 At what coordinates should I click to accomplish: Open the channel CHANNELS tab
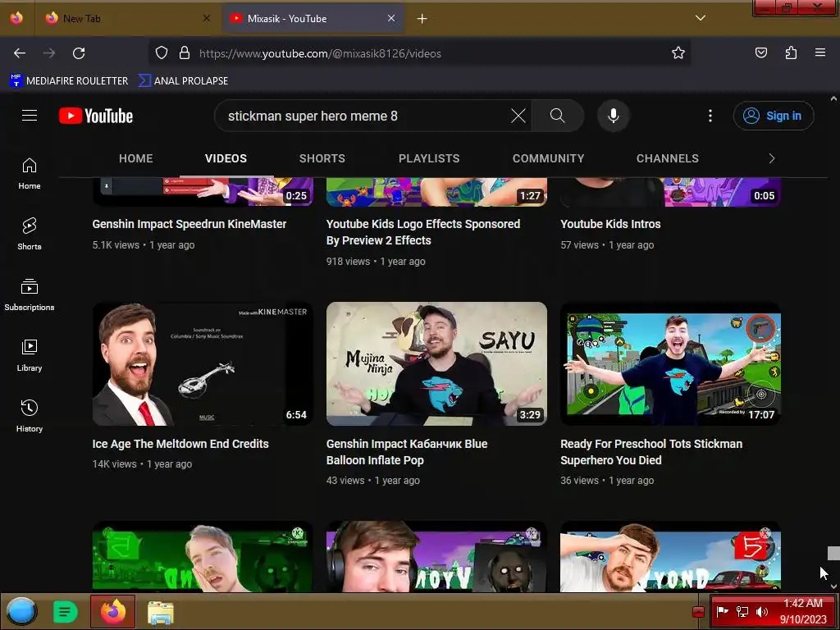coord(668,158)
